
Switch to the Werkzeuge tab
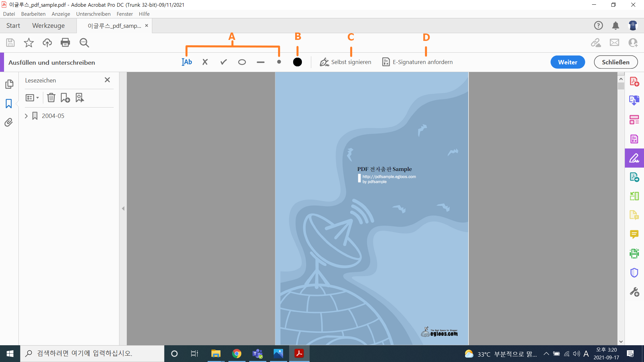coord(48,26)
